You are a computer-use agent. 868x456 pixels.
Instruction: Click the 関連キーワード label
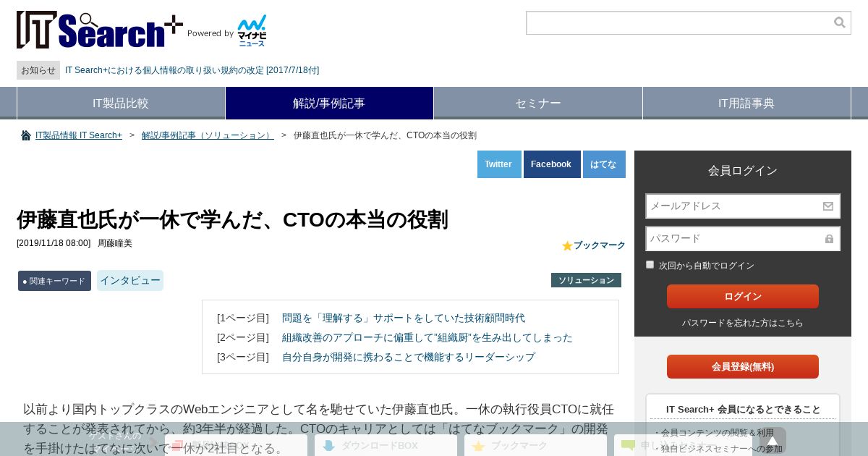pyautogui.click(x=54, y=281)
